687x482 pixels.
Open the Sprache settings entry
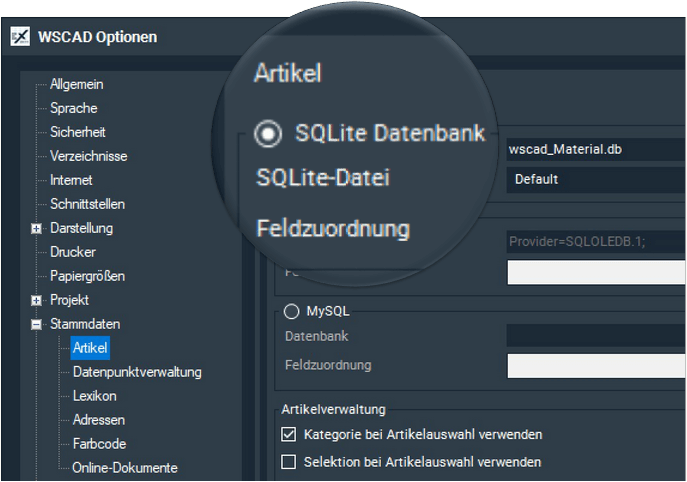(73, 109)
